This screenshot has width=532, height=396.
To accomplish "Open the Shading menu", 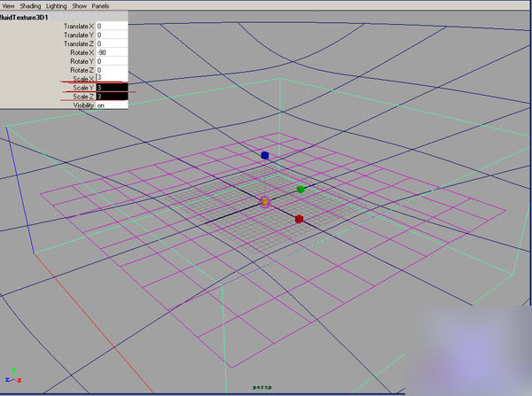I will [30, 6].
